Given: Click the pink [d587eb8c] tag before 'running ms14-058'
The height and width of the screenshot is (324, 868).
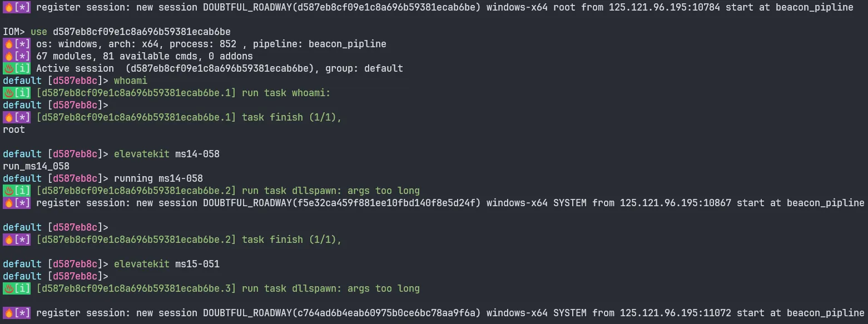Looking at the screenshot, I should [x=75, y=178].
